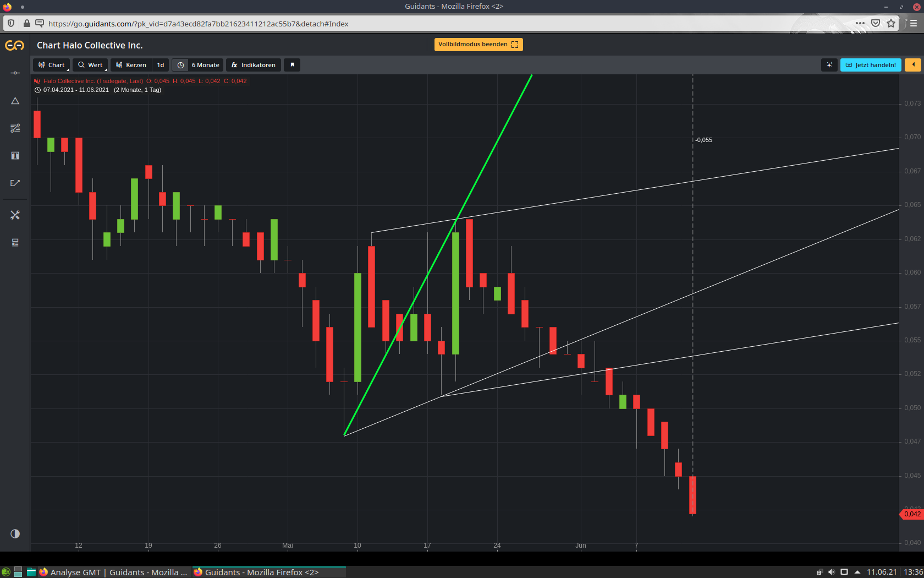Open the Wert search dropdown
This screenshot has width=924, height=578.
click(x=90, y=65)
